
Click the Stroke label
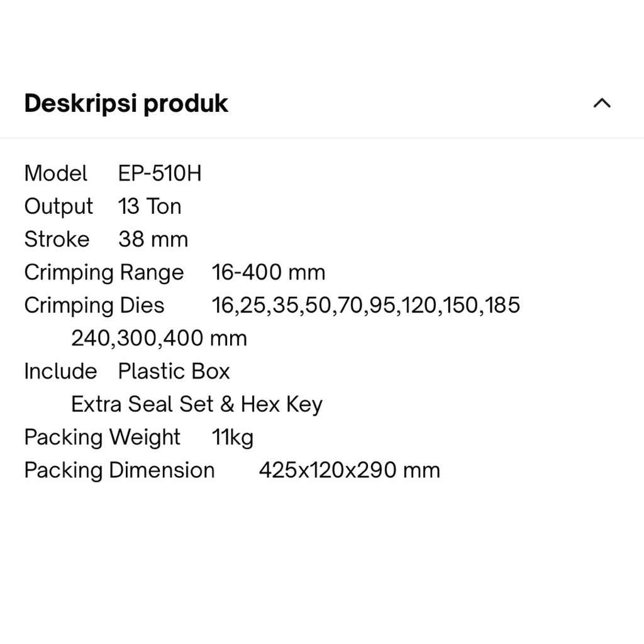(57, 240)
